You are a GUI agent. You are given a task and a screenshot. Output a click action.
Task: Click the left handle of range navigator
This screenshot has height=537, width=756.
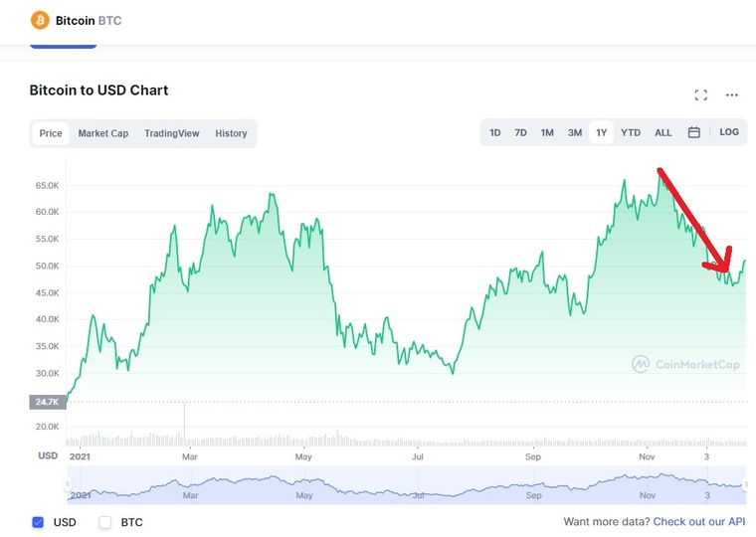coord(68,484)
